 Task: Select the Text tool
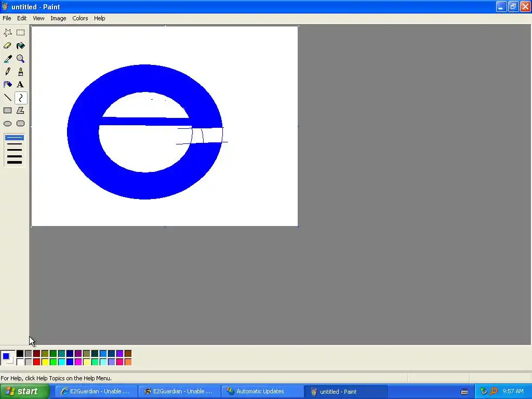(21, 85)
